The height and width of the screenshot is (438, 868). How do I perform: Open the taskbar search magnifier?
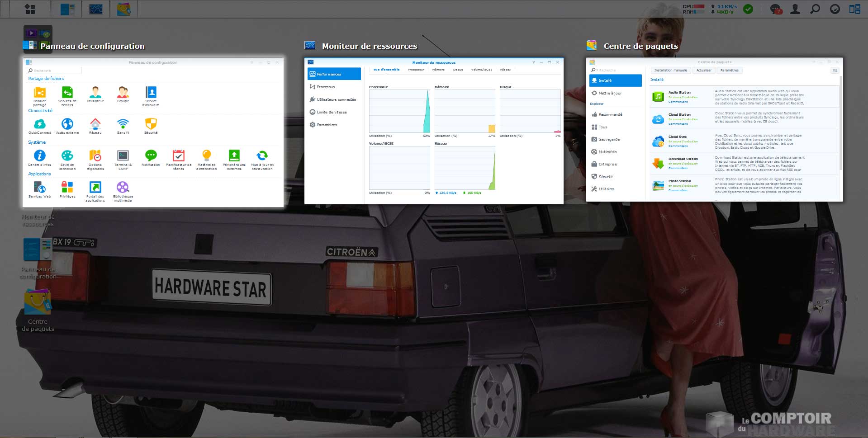pyautogui.click(x=815, y=9)
